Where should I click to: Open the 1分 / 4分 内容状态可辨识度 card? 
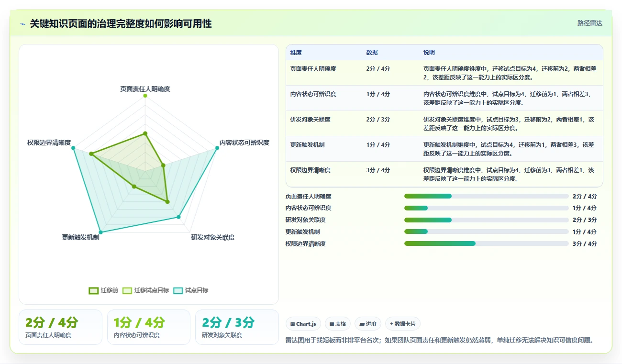[149, 327]
